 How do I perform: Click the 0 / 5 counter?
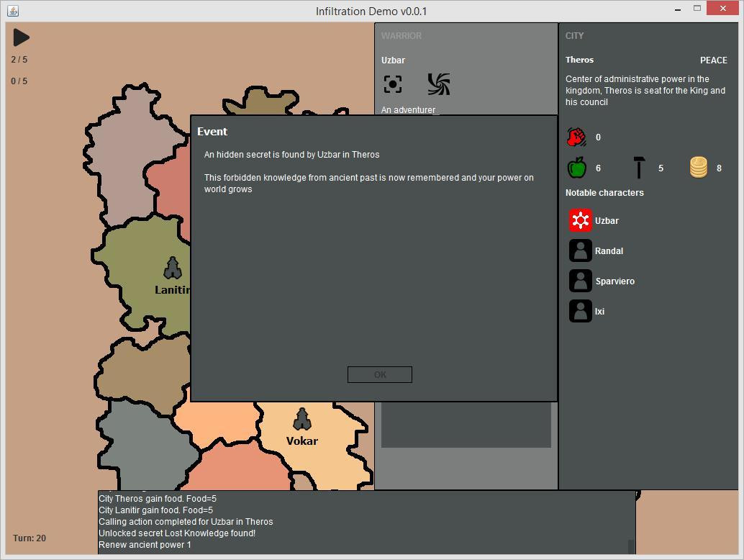coord(19,81)
